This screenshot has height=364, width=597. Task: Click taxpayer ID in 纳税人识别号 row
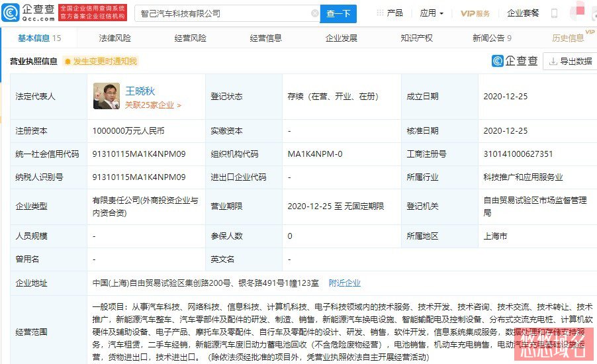(x=139, y=177)
